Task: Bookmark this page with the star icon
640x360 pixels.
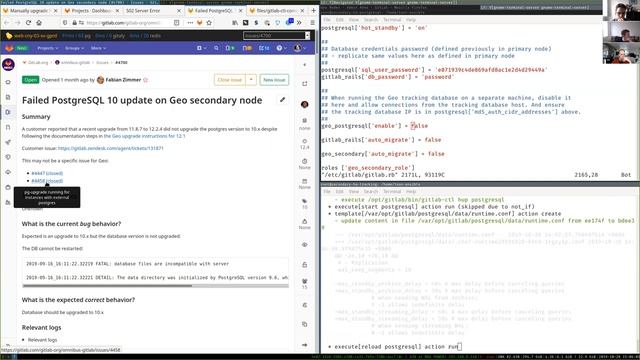Action: pyautogui.click(x=209, y=23)
